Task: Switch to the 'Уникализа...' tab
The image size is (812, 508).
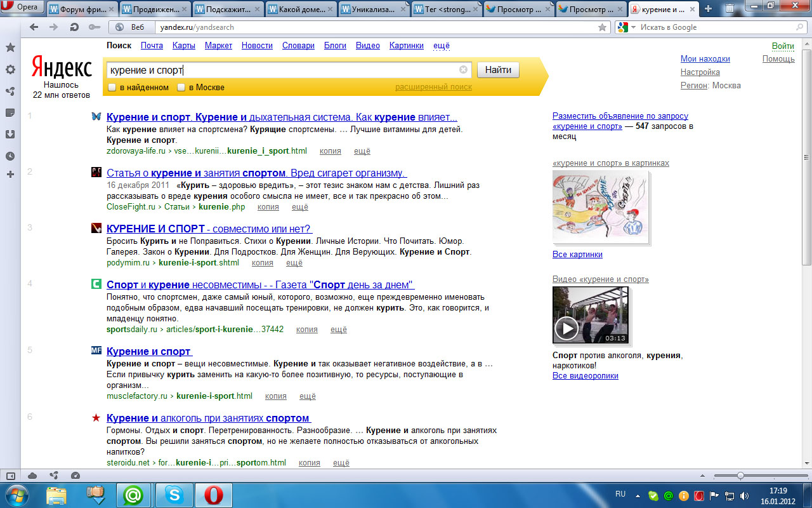Action: [372, 9]
